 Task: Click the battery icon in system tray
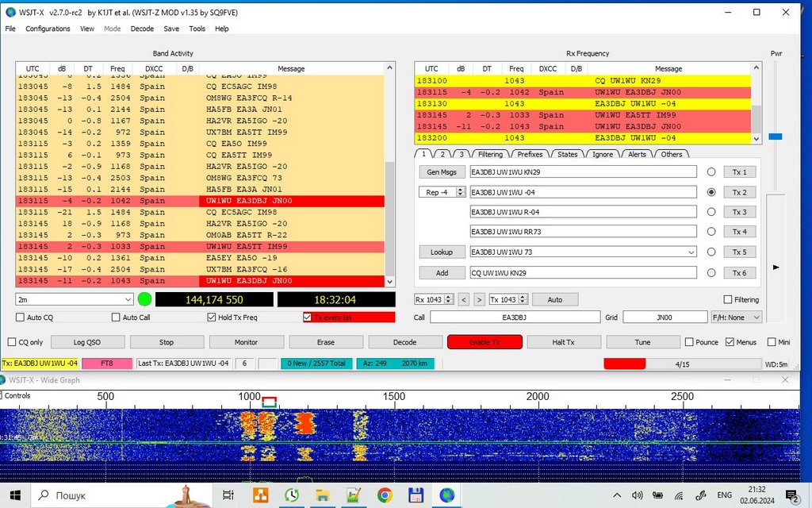pyautogui.click(x=658, y=495)
